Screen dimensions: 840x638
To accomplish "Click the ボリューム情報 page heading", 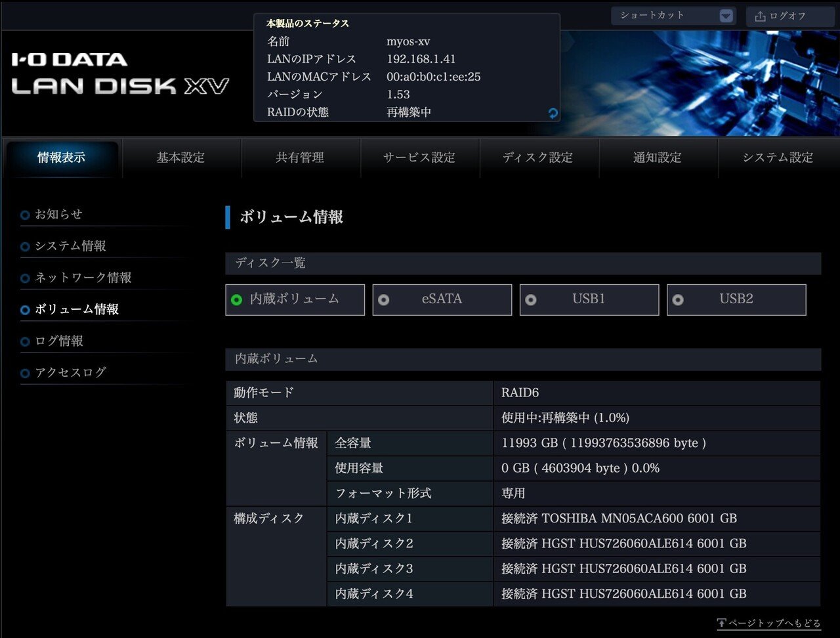I will click(291, 217).
